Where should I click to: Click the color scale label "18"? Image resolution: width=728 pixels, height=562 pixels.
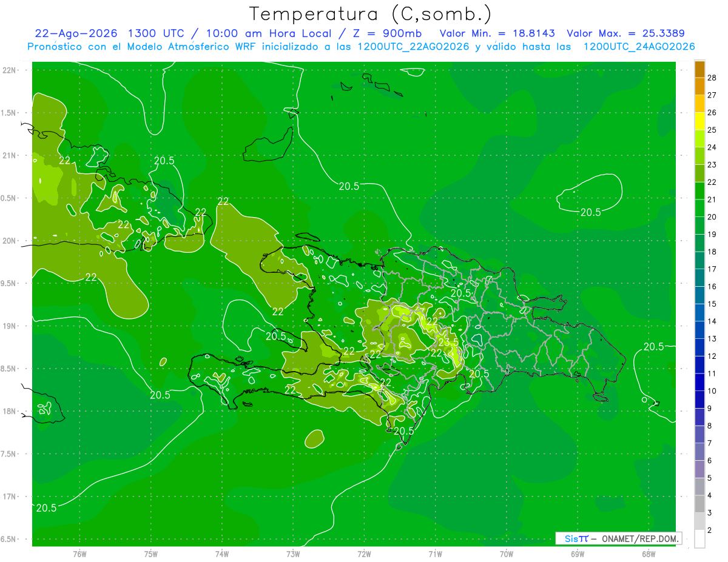click(712, 252)
